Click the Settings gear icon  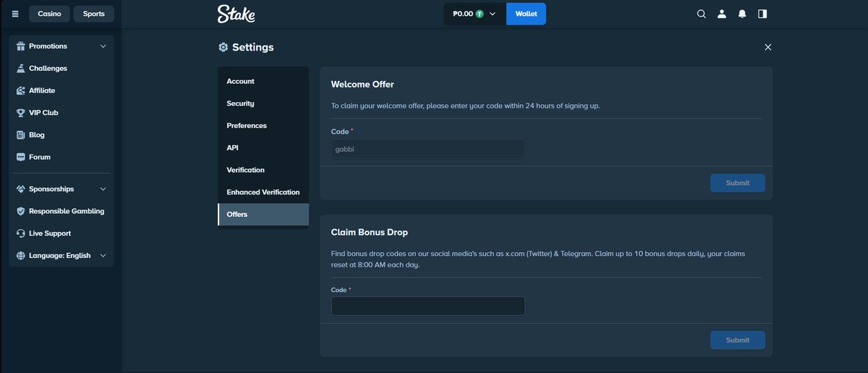223,47
